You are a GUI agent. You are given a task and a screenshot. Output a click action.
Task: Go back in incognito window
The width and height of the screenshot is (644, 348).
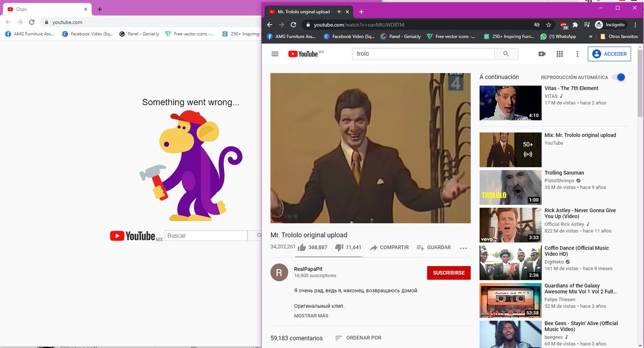pyautogui.click(x=269, y=25)
